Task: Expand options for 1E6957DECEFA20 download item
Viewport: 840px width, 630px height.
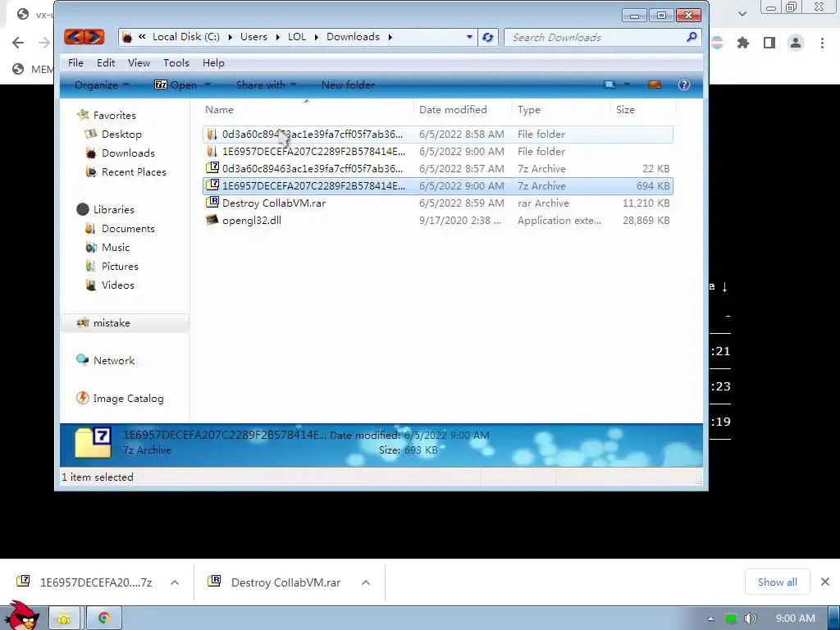Action: pyautogui.click(x=175, y=582)
